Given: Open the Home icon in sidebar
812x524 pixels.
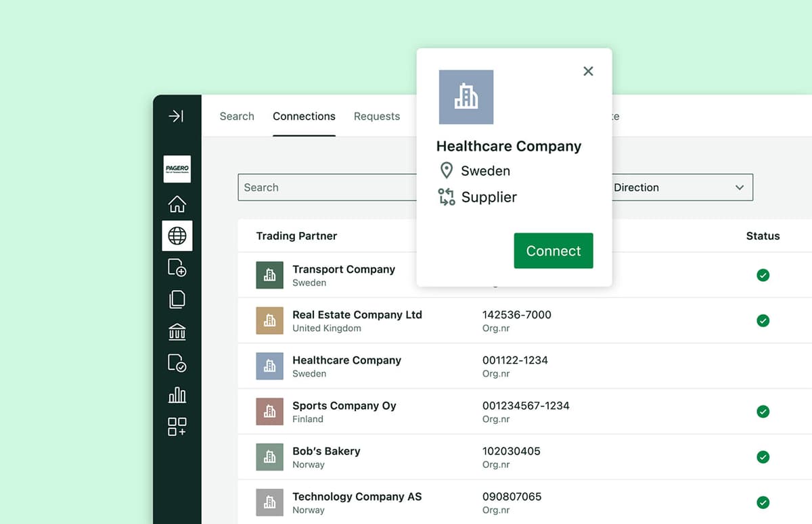Looking at the screenshot, I should (177, 203).
